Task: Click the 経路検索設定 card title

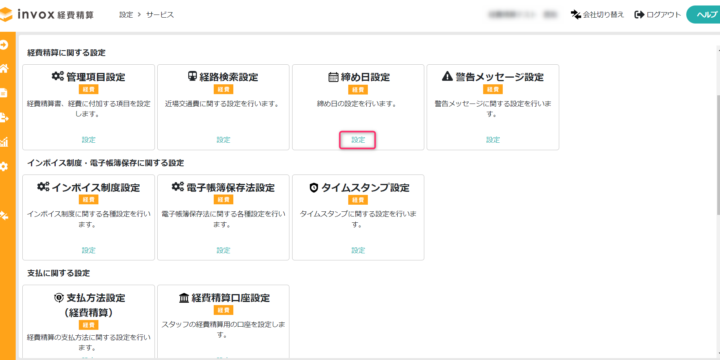Action: [x=229, y=77]
